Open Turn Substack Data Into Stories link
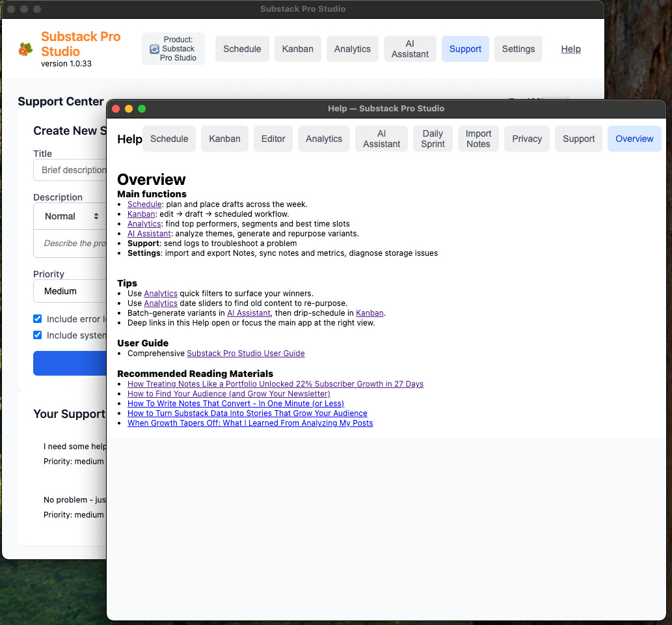Viewport: 672px width, 625px height. point(247,413)
